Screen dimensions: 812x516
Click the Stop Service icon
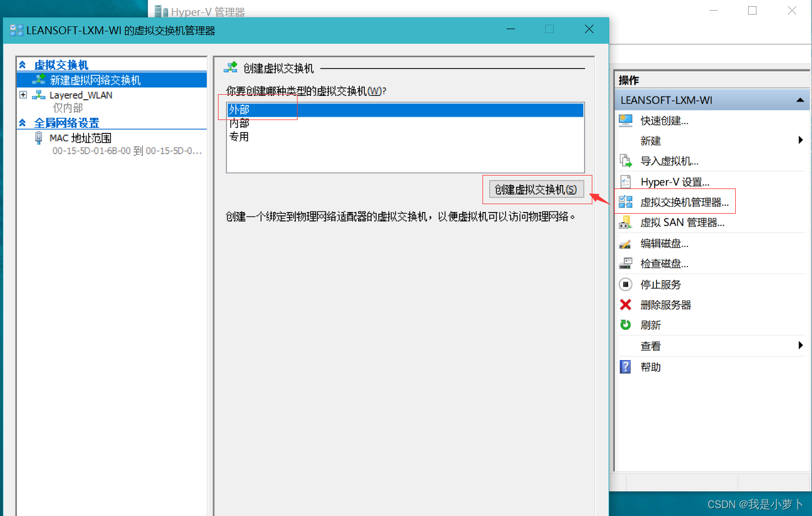[625, 284]
